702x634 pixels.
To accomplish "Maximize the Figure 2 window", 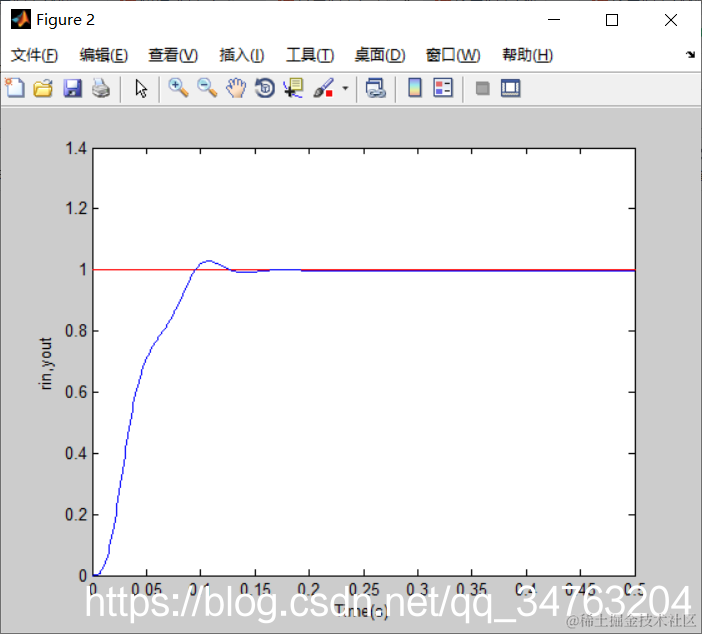I will [612, 20].
